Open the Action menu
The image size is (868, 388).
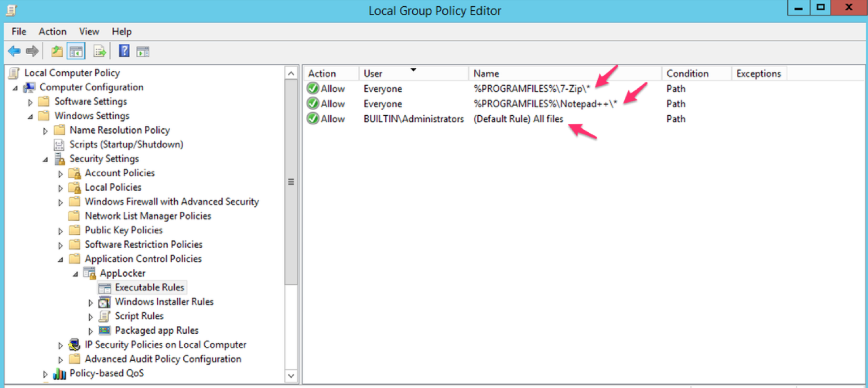(52, 31)
